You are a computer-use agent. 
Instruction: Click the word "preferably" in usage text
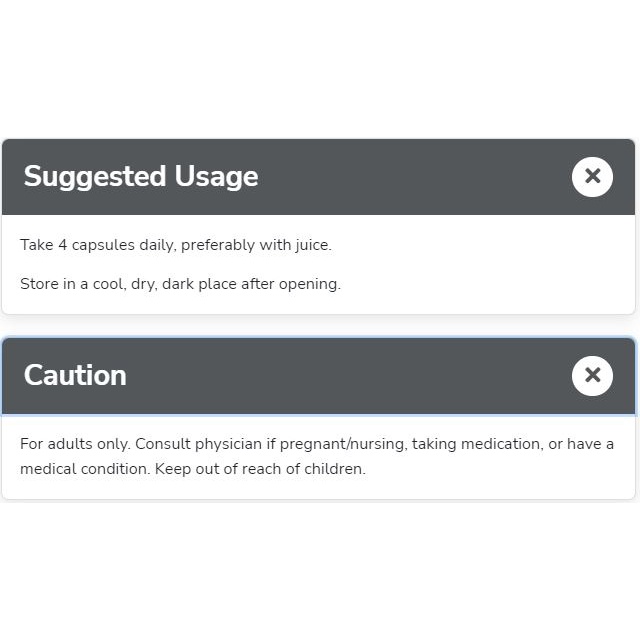click(217, 245)
